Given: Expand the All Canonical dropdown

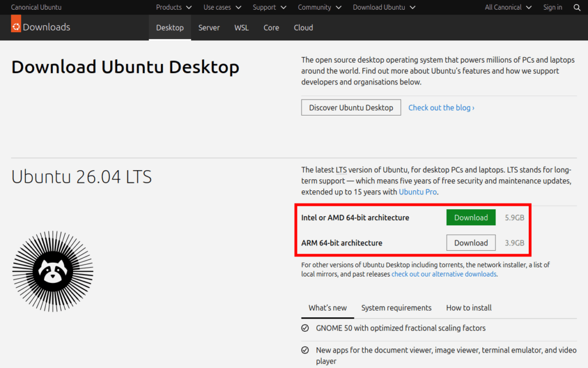Looking at the screenshot, I should 508,7.
